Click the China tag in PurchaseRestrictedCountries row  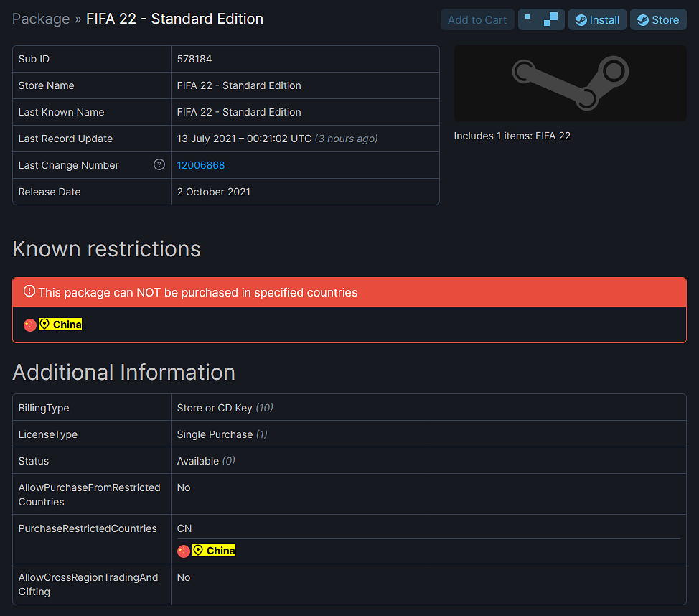[213, 551]
